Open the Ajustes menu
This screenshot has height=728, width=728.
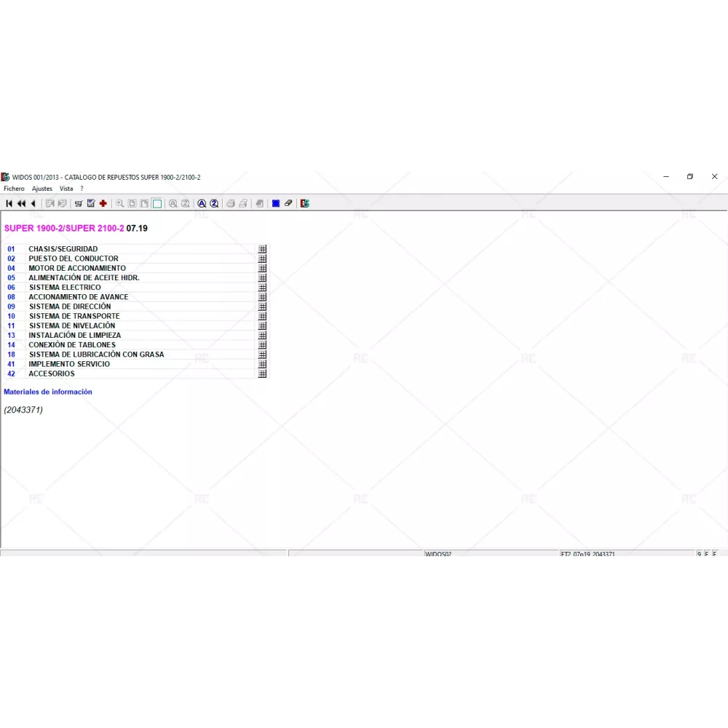(x=42, y=189)
